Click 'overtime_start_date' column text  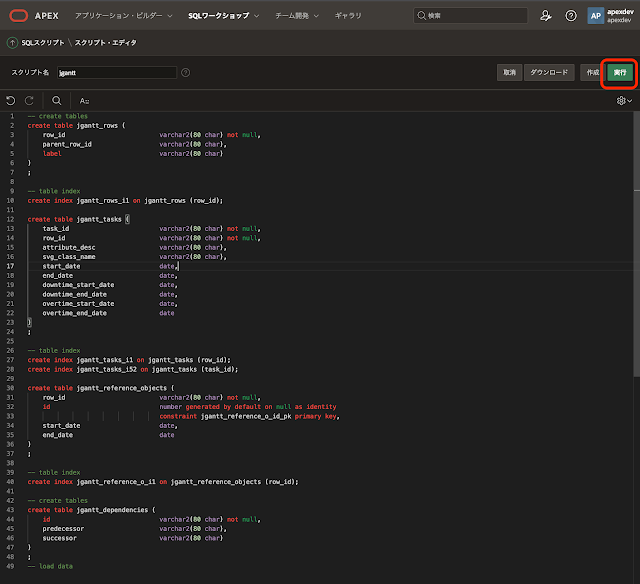[78, 304]
